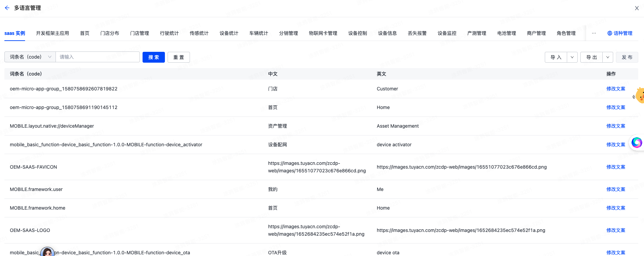
Task: Click the yellow duck mascot icon
Action: pyautogui.click(x=640, y=95)
